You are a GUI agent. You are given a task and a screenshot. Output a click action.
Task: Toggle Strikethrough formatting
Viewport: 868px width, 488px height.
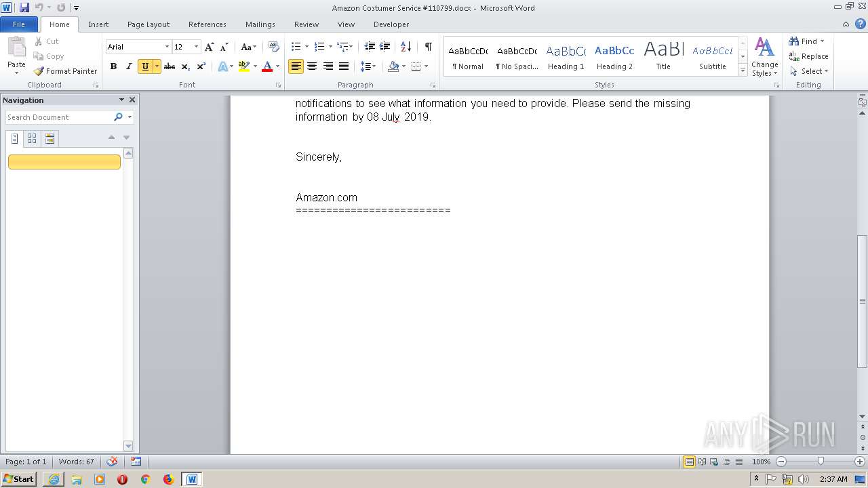click(x=170, y=66)
